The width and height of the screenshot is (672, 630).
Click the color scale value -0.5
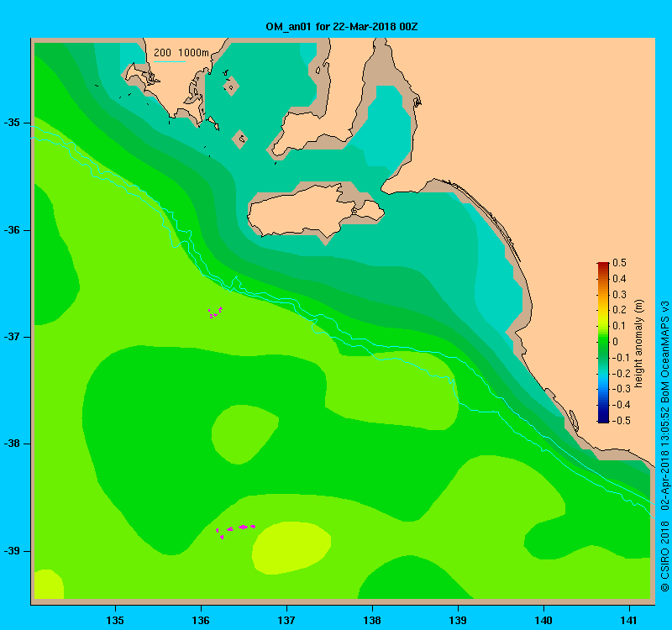pyautogui.click(x=620, y=421)
